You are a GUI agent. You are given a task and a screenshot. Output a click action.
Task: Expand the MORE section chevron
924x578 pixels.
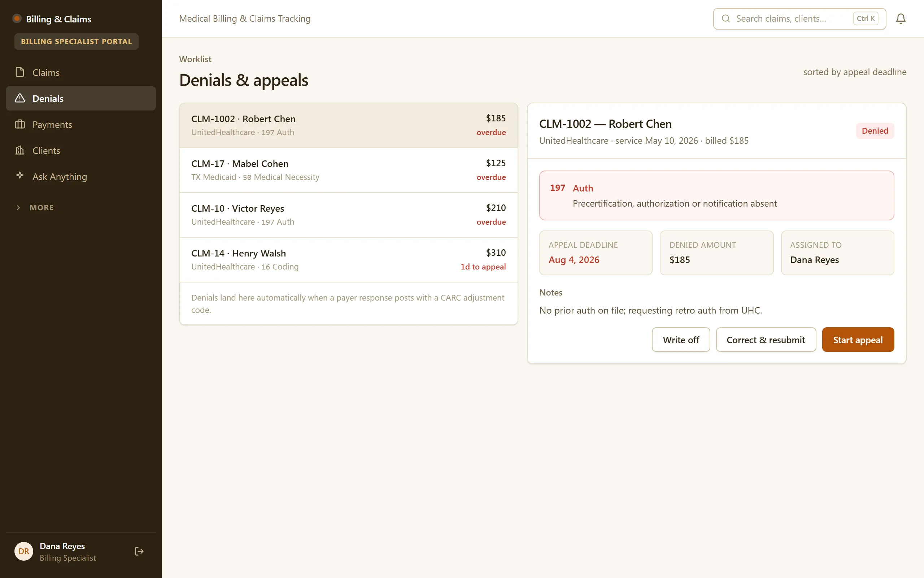click(18, 208)
